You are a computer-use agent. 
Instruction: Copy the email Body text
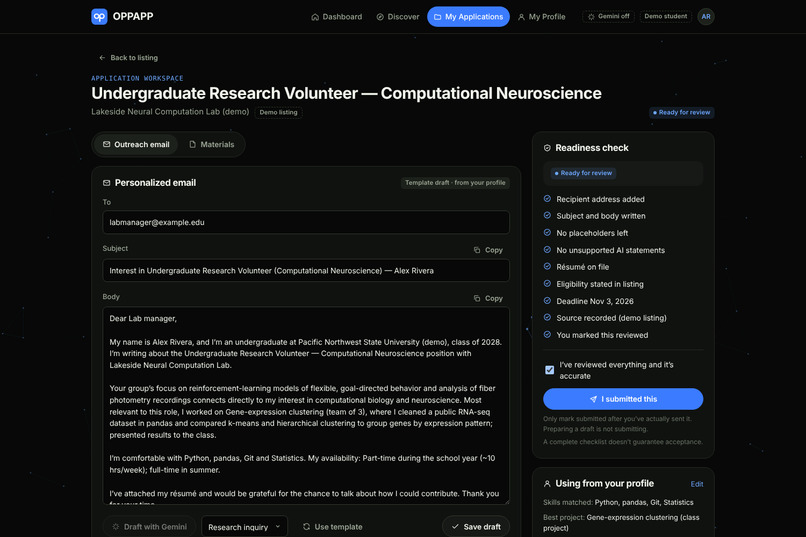(488, 298)
